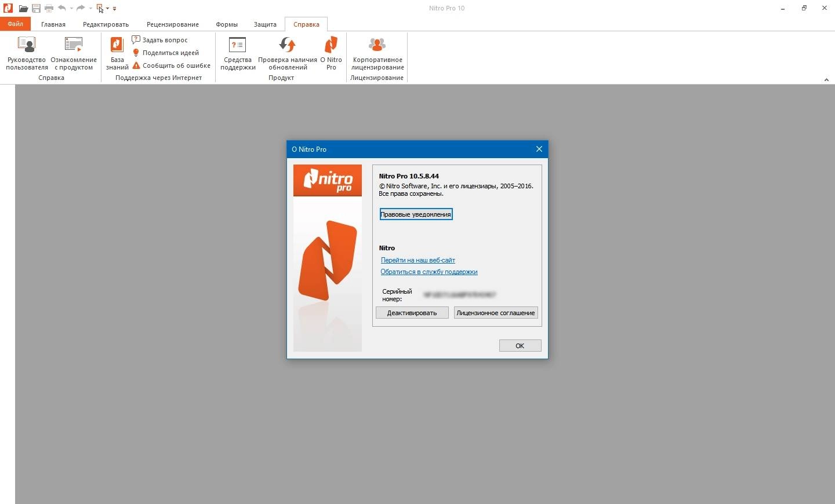Click OK in the About dialog

tap(520, 346)
